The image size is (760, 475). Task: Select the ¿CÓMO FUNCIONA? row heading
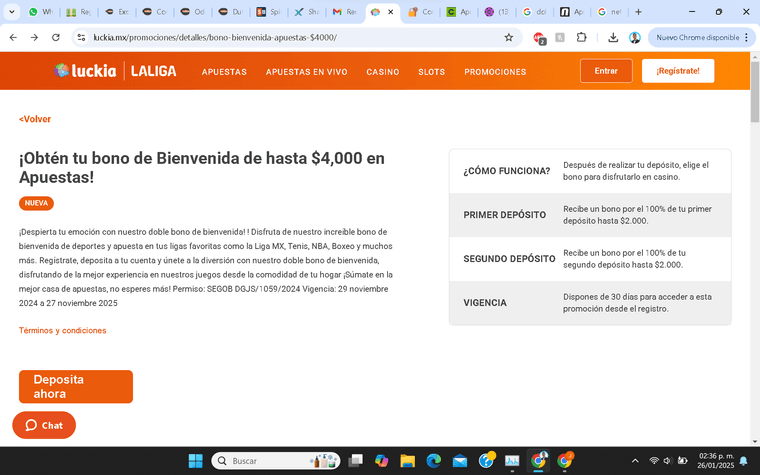(507, 171)
